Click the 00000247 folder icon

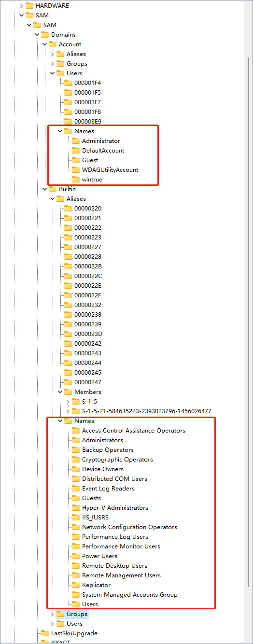pyautogui.click(x=68, y=382)
